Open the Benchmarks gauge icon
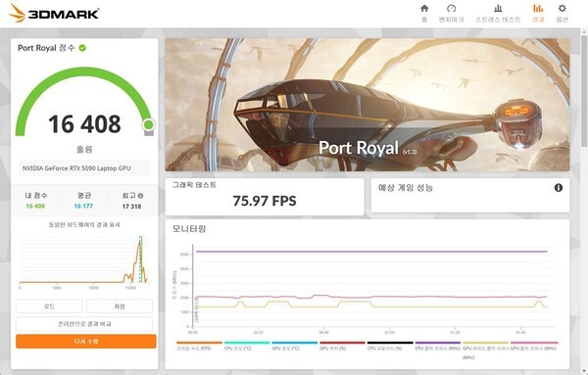 point(451,8)
